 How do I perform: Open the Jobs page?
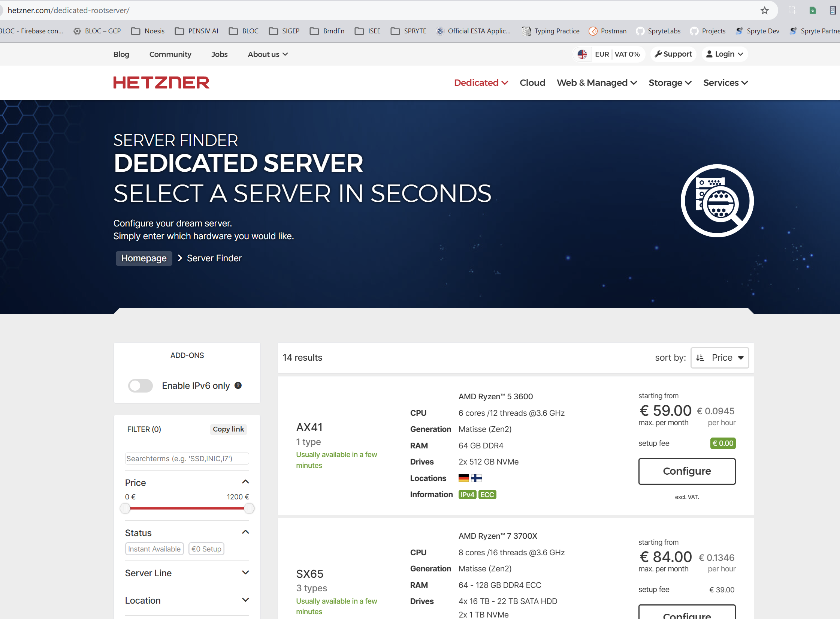[219, 54]
